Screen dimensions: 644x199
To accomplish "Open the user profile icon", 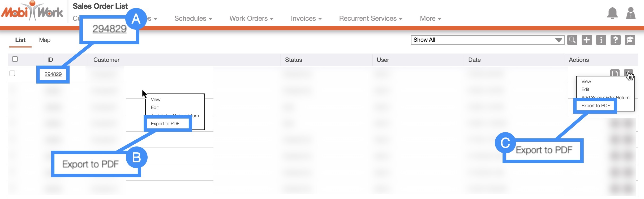I will [x=631, y=13].
